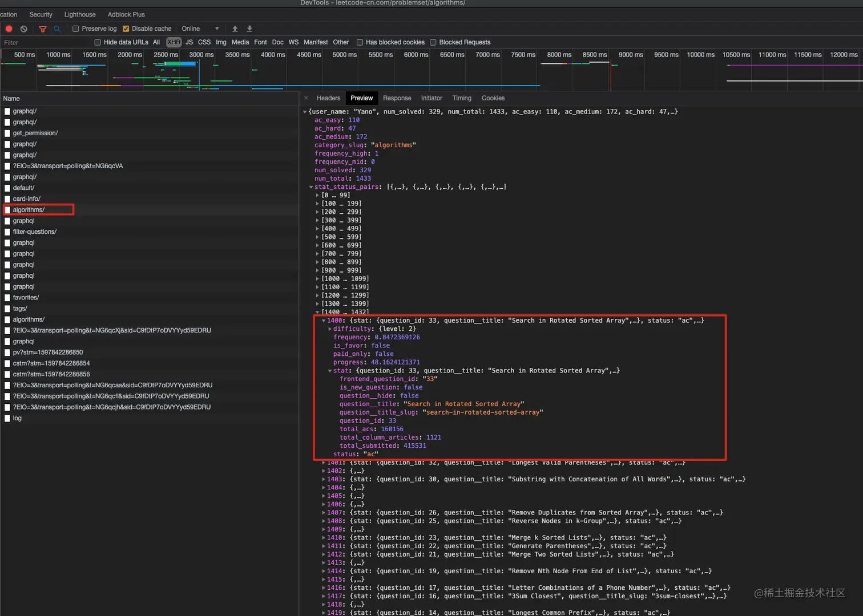Select the Preview tab
Viewport: 863px width, 616px height.
coord(361,98)
